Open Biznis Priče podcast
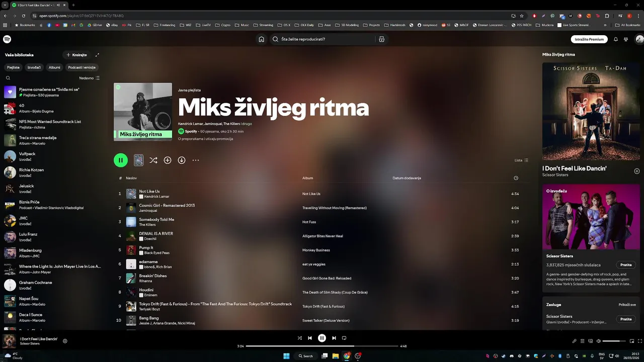 tap(53, 205)
